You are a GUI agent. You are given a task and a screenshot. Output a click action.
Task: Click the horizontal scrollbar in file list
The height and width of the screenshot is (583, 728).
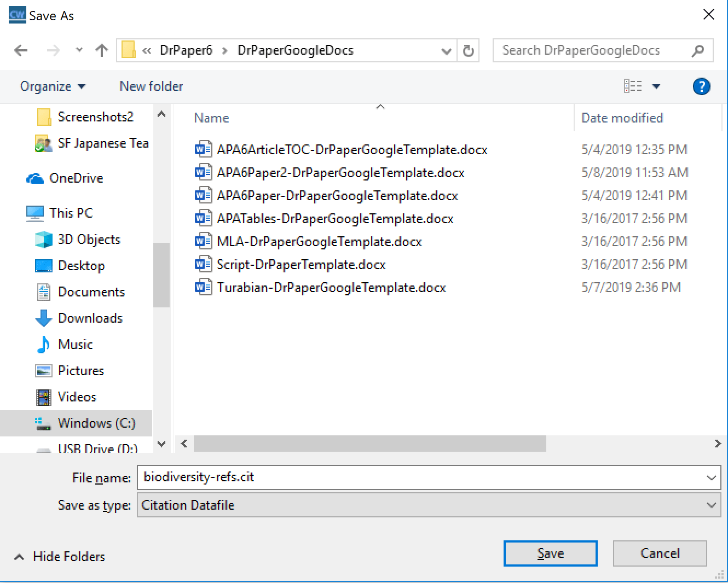click(369, 444)
